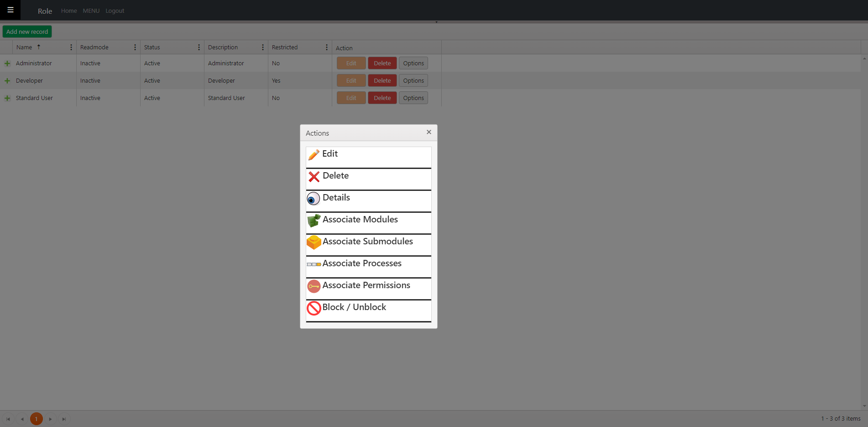The width and height of the screenshot is (868, 427).
Task: Open the hamburger sidebar menu
Action: pos(10,10)
